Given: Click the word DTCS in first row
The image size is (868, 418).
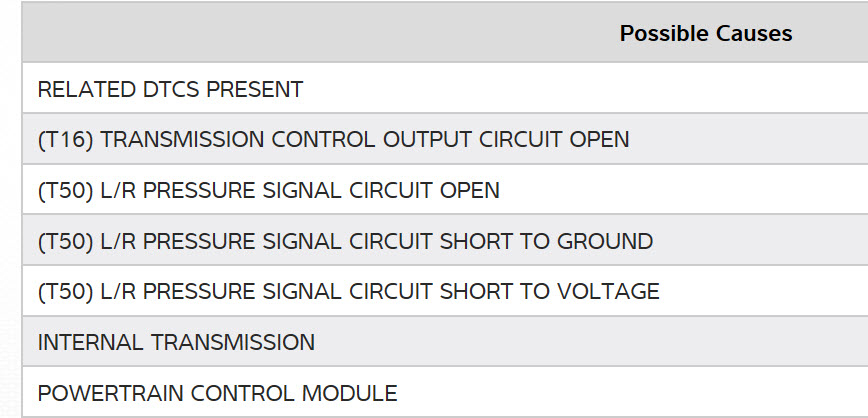Looking at the screenshot, I should pos(171,89).
